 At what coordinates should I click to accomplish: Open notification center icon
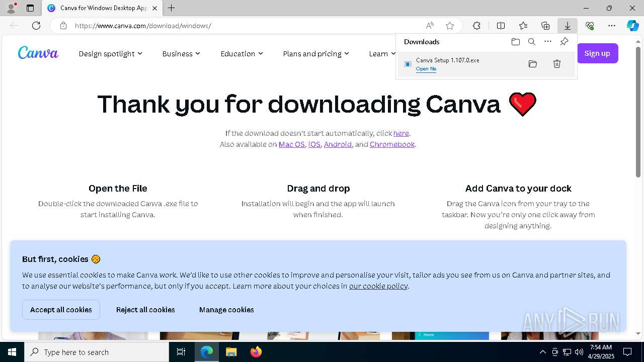(x=627, y=352)
